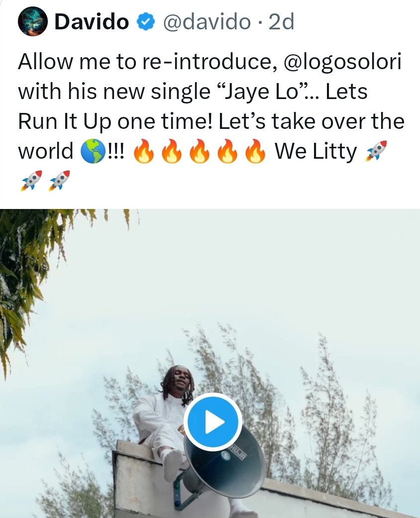Click the first rocket emoji on the last line
The height and width of the screenshot is (518, 420).
click(31, 180)
